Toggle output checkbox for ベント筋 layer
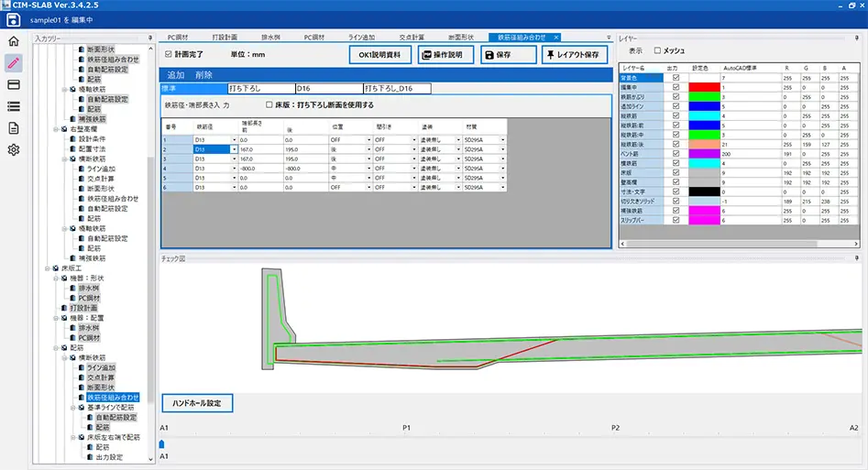Image resolution: width=868 pixels, height=470 pixels. point(676,153)
